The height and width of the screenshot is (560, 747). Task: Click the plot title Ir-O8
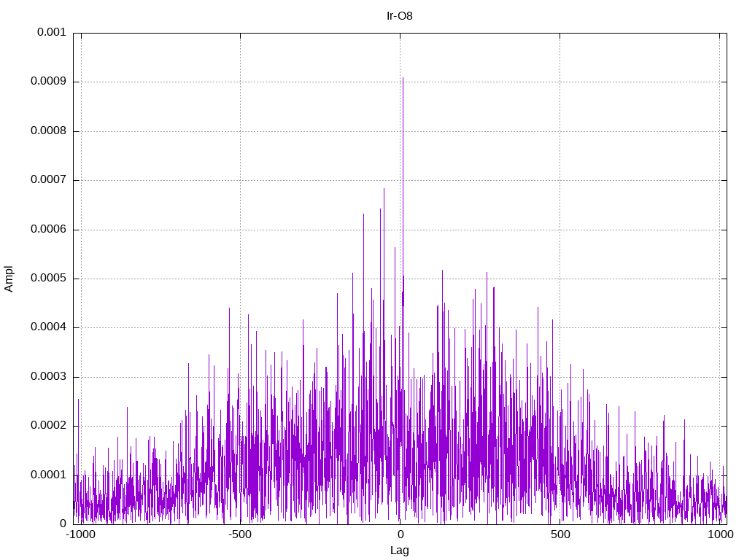[x=399, y=16]
